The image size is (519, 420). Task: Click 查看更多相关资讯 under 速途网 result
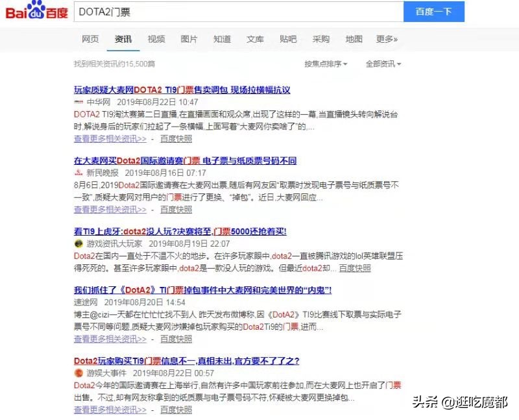110,339
